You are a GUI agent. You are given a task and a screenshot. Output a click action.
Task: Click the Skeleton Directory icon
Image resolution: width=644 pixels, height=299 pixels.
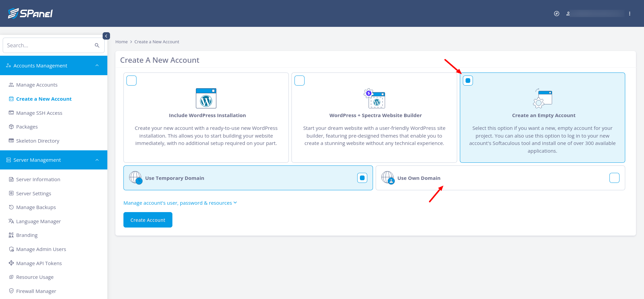11,141
